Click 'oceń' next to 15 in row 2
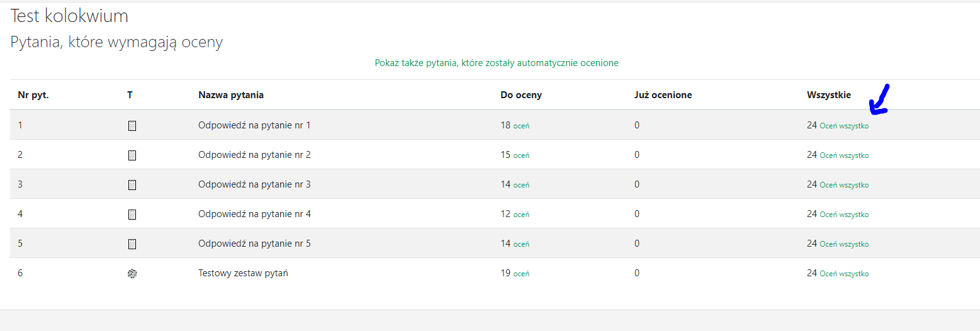This screenshot has height=331, width=980. (x=521, y=155)
